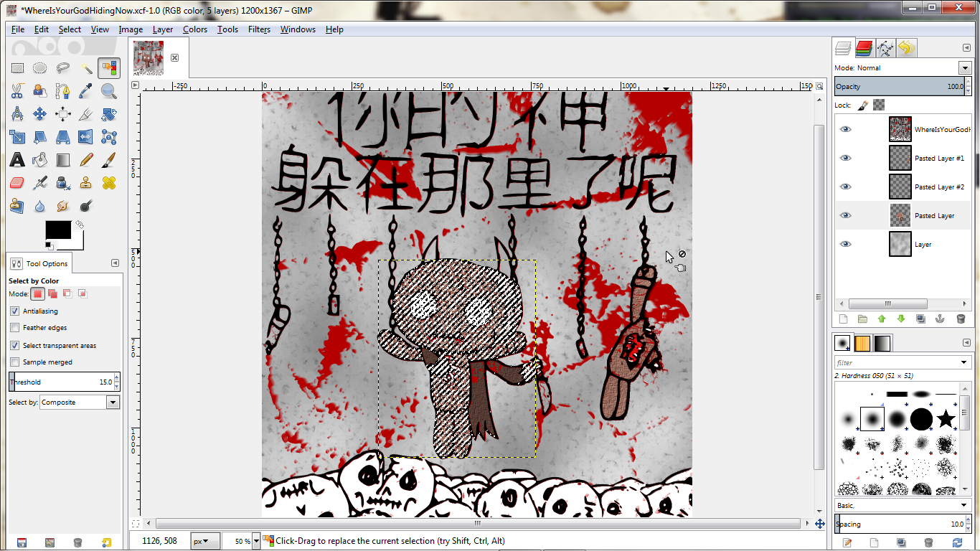Image resolution: width=980 pixels, height=551 pixels.
Task: Open the zoom percentage dropdown
Action: (x=245, y=541)
